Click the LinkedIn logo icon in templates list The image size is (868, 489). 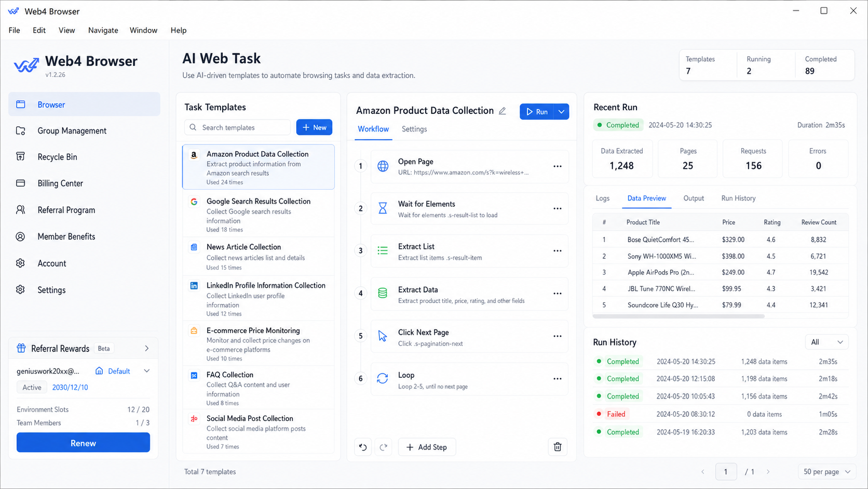pos(194,286)
